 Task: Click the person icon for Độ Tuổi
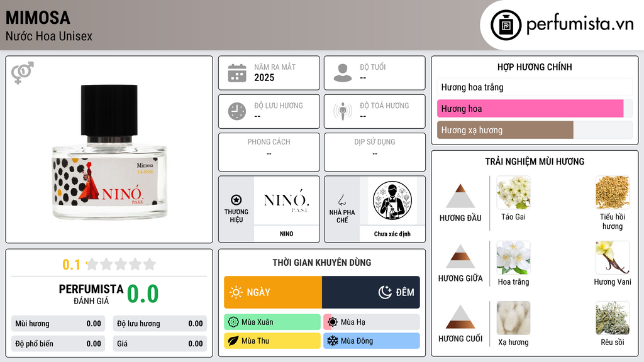(343, 73)
